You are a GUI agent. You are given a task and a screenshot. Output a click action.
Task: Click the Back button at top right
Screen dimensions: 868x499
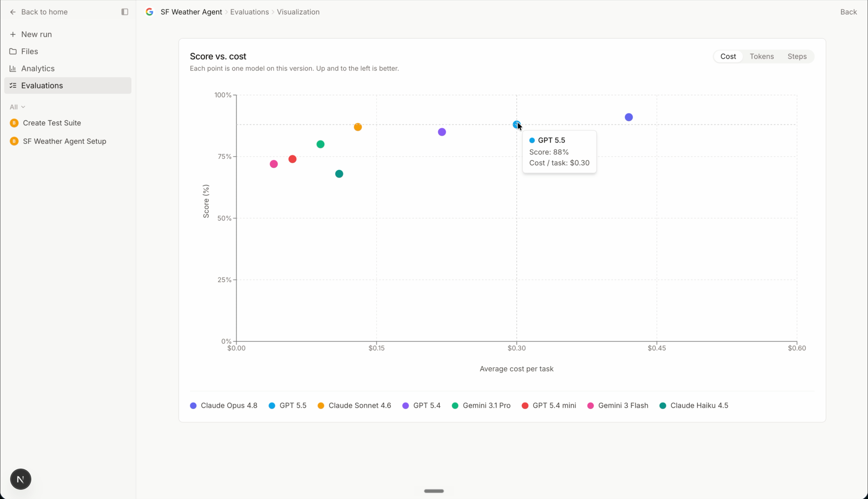click(849, 12)
